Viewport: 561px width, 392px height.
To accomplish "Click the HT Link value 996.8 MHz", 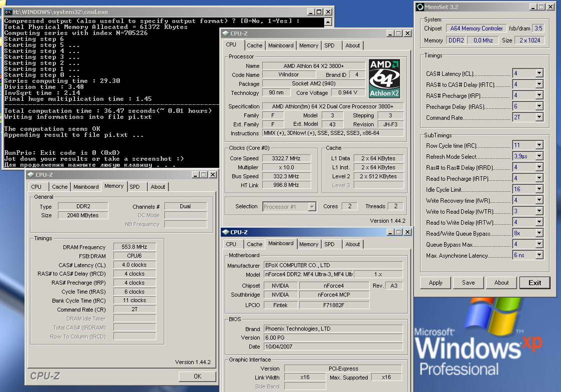I will 286,185.
